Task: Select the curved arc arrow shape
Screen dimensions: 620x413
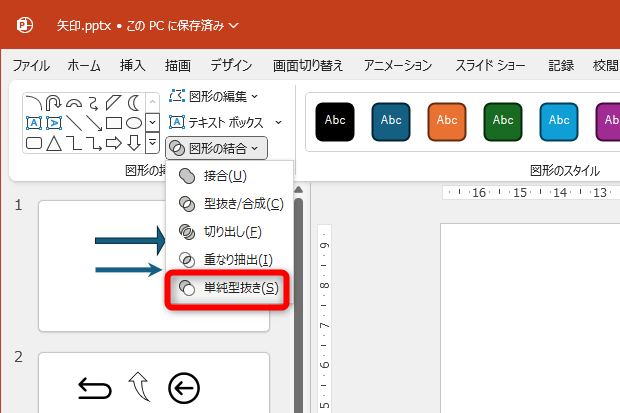Action: tap(74, 103)
